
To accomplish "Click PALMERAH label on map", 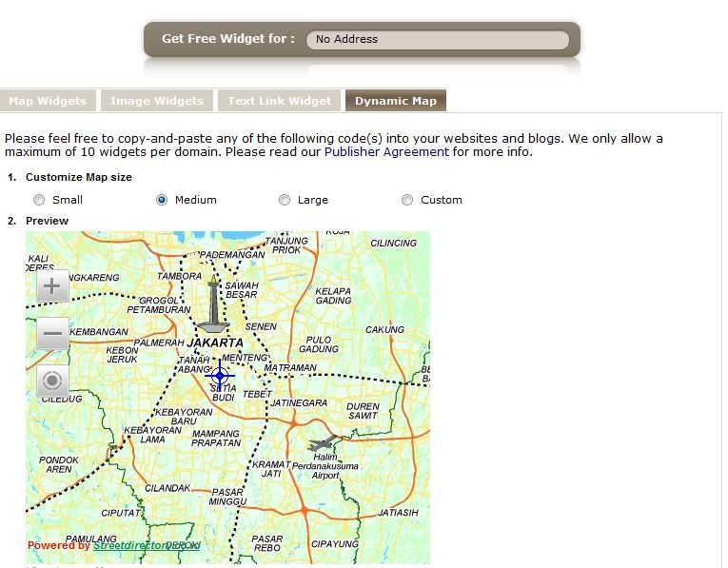I will pos(159,343).
